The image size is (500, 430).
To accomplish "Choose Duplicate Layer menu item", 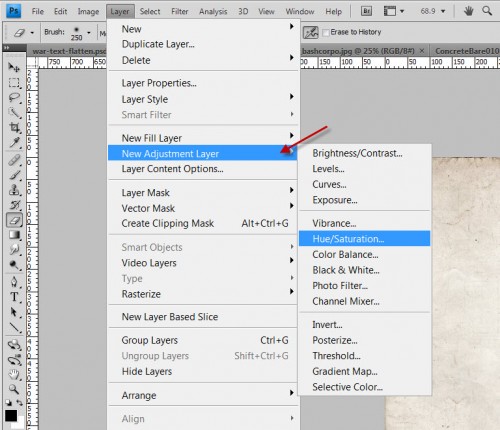I will point(203,44).
